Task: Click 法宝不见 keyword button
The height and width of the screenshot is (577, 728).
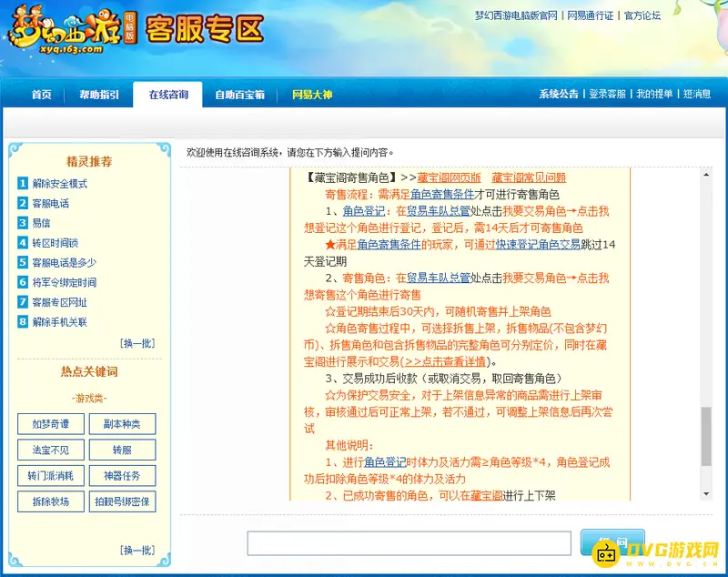Action: click(51, 450)
